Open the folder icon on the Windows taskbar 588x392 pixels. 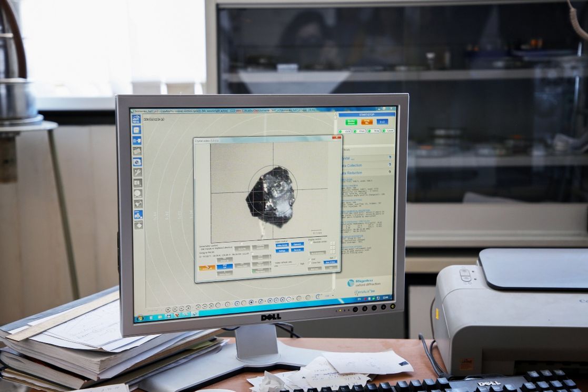160,317
